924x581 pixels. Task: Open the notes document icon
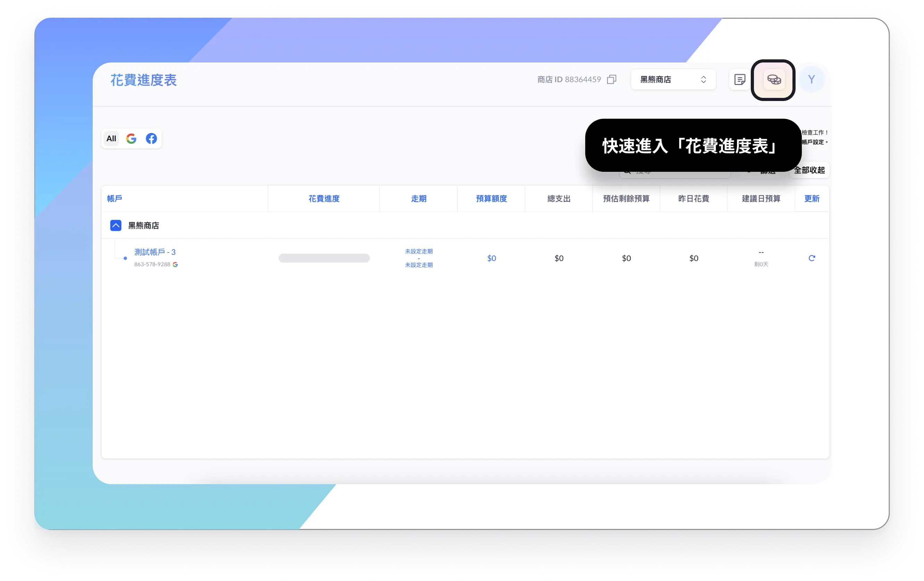(739, 80)
